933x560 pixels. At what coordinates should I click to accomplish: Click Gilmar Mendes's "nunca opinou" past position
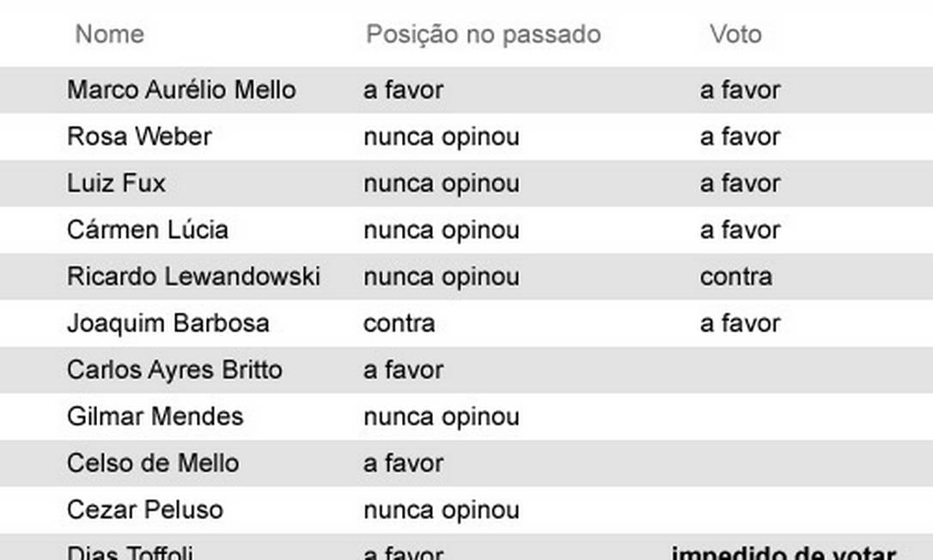tap(441, 417)
